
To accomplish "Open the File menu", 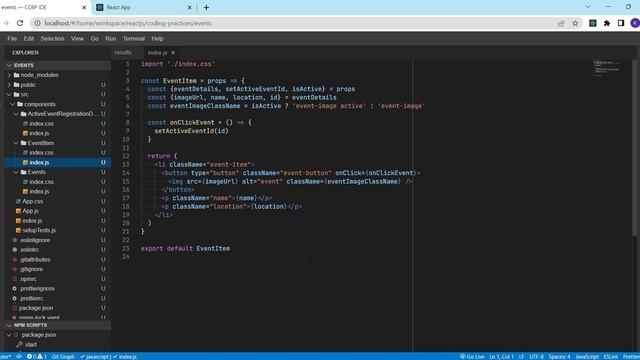I will pyautogui.click(x=12, y=38).
